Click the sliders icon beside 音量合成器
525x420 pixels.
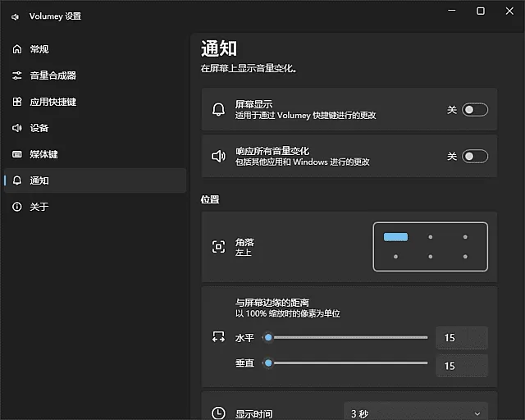pyautogui.click(x=17, y=75)
